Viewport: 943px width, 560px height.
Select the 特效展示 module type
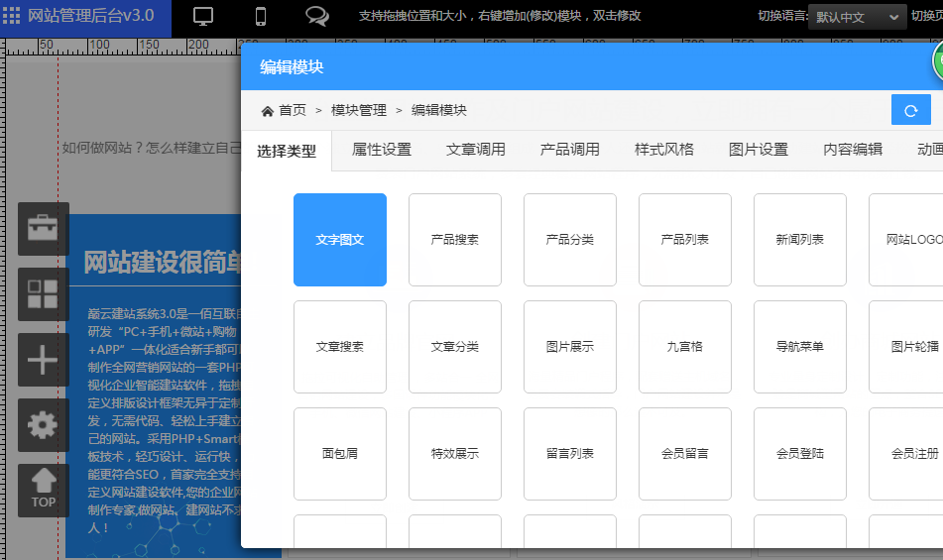pyautogui.click(x=455, y=454)
